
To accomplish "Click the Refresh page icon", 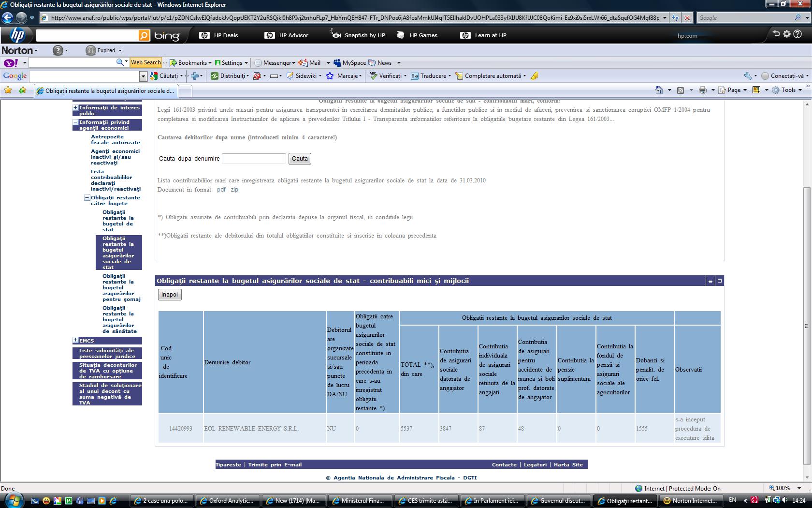I will tap(675, 18).
